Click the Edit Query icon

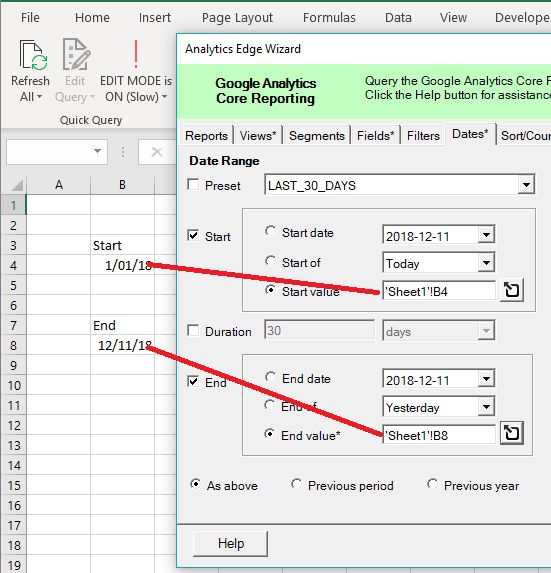coord(76,54)
